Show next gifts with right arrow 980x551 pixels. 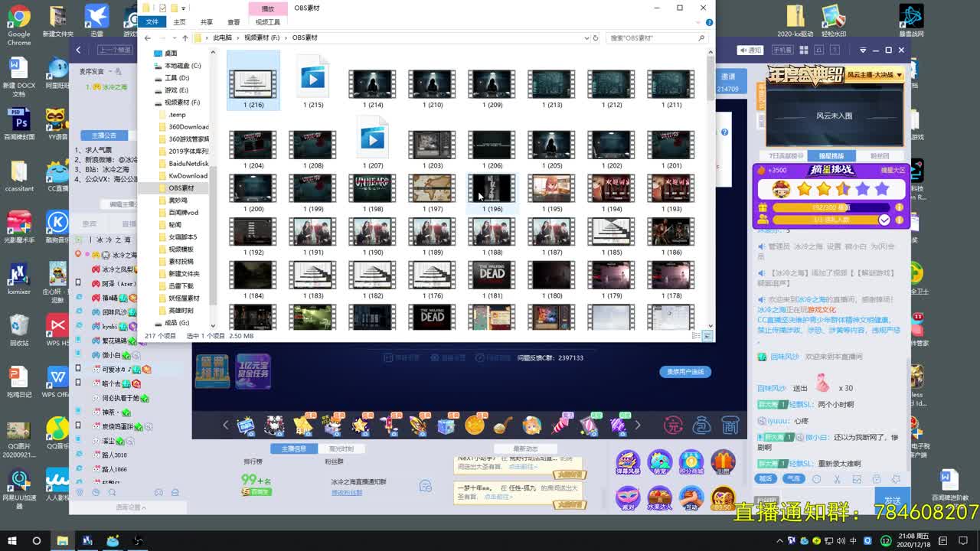[637, 425]
